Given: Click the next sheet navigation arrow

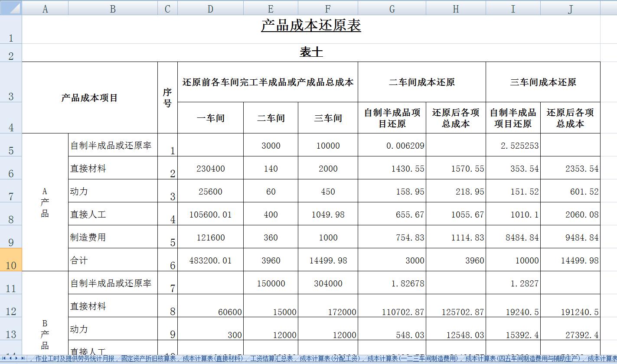Looking at the screenshot, I should [16, 358].
